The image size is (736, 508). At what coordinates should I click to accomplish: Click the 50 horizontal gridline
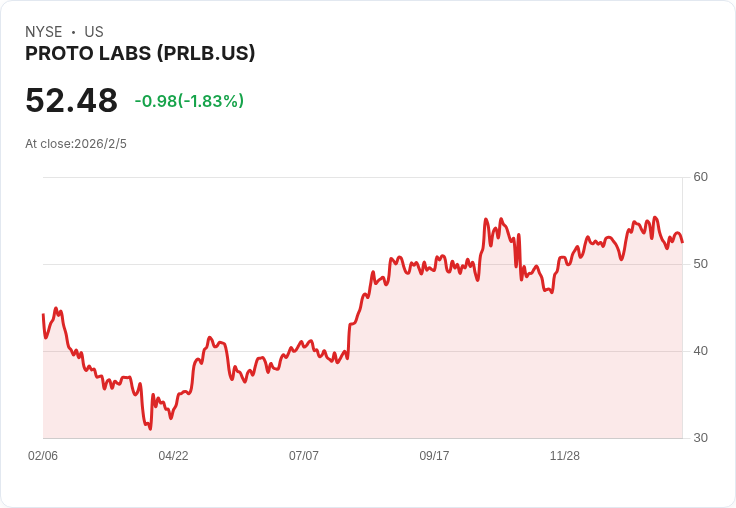[362, 264]
